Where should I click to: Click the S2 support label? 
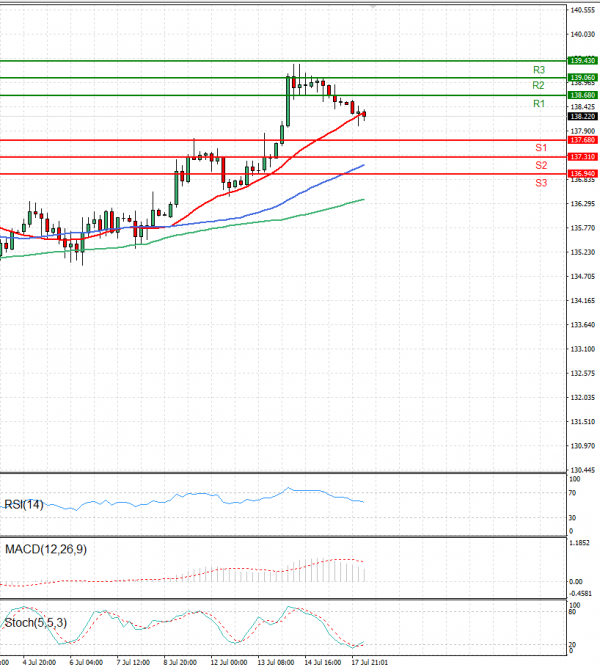[540, 165]
